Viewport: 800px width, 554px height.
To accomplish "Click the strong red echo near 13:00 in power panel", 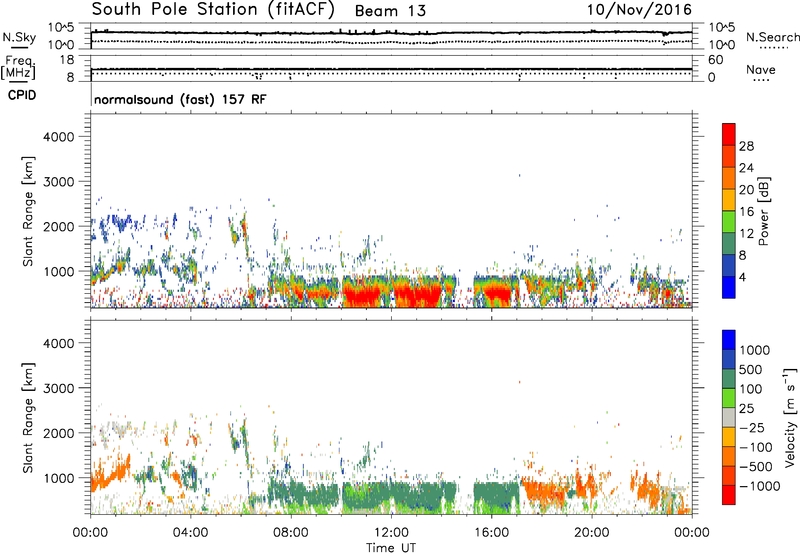I will coord(418,295).
